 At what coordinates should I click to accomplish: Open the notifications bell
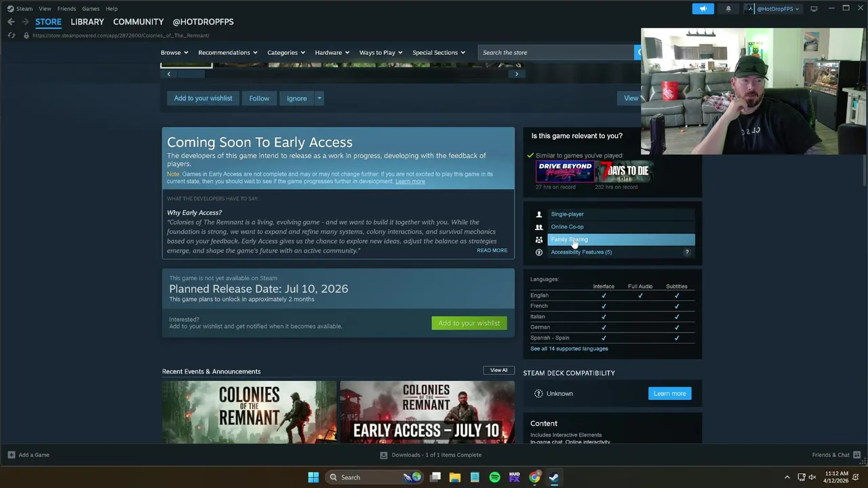coord(728,9)
